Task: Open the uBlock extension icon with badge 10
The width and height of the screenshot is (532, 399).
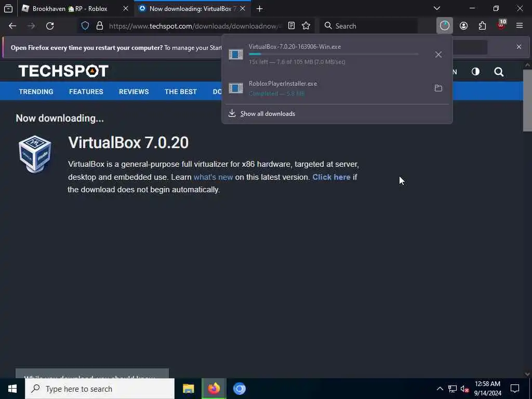Action: click(x=501, y=25)
